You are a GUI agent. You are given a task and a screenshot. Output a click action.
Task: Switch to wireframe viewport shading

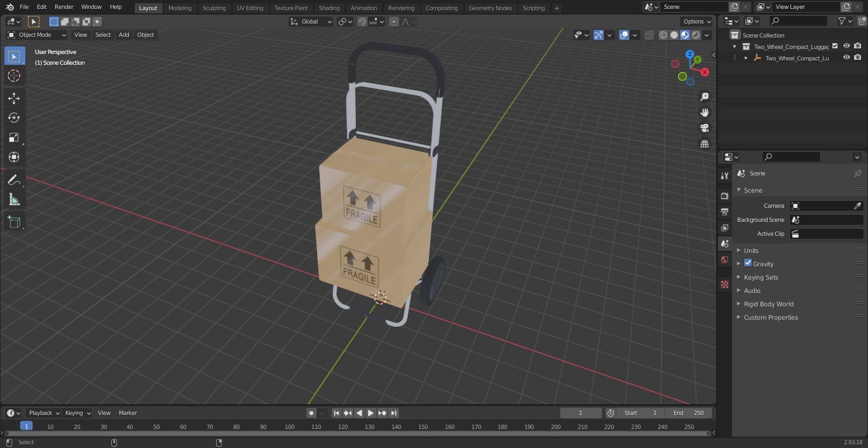pyautogui.click(x=663, y=35)
